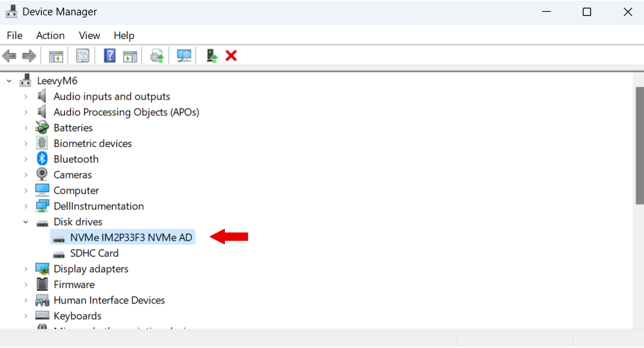
Task: Toggle the show/hide action pane icon
Action: point(130,56)
